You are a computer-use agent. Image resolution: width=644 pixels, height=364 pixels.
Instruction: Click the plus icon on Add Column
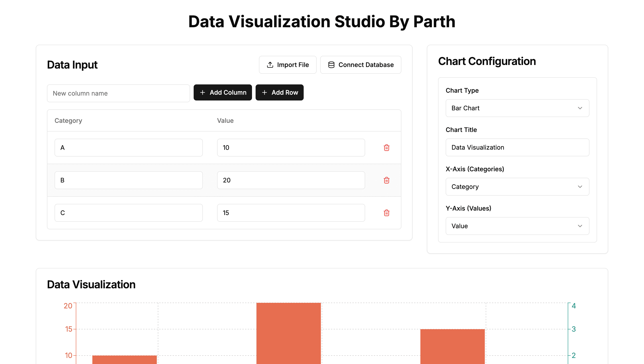pyautogui.click(x=203, y=92)
